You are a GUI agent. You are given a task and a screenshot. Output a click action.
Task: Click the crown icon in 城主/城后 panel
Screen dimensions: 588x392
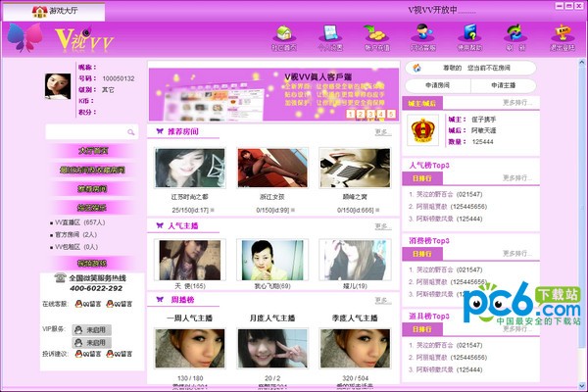[x=422, y=130]
